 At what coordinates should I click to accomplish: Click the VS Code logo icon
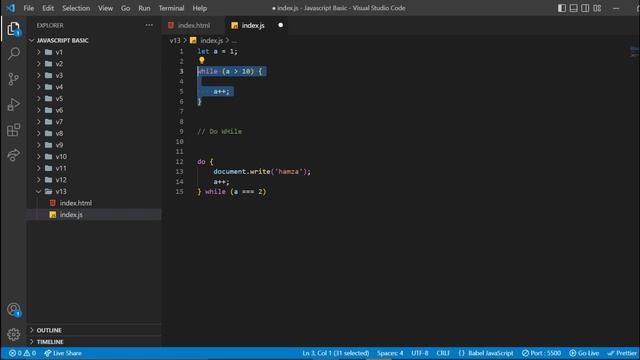click(x=11, y=8)
